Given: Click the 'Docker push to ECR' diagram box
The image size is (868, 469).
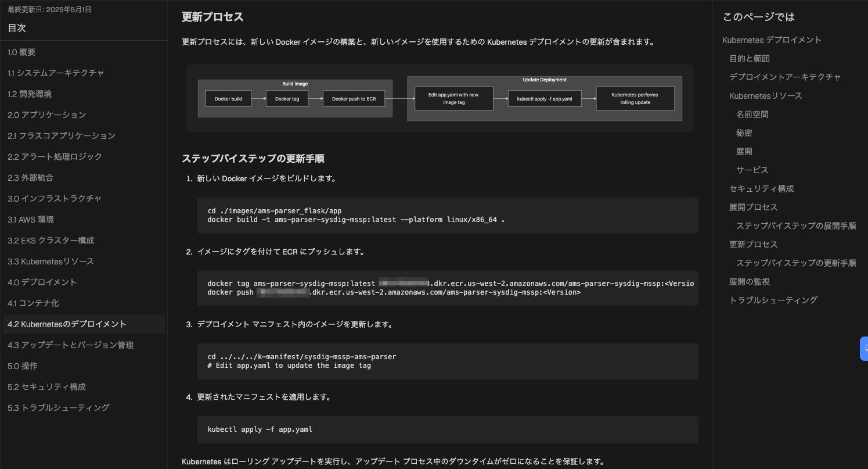Looking at the screenshot, I should coord(354,99).
